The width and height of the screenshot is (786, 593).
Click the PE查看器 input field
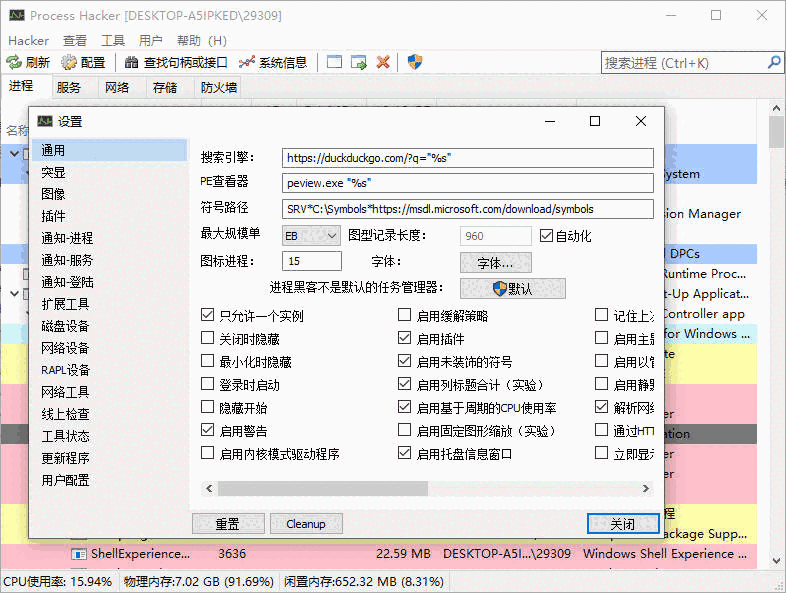point(468,183)
